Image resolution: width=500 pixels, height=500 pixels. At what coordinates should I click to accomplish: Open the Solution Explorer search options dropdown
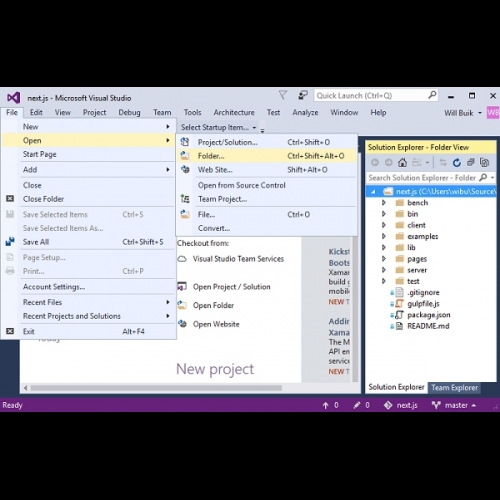point(492,178)
